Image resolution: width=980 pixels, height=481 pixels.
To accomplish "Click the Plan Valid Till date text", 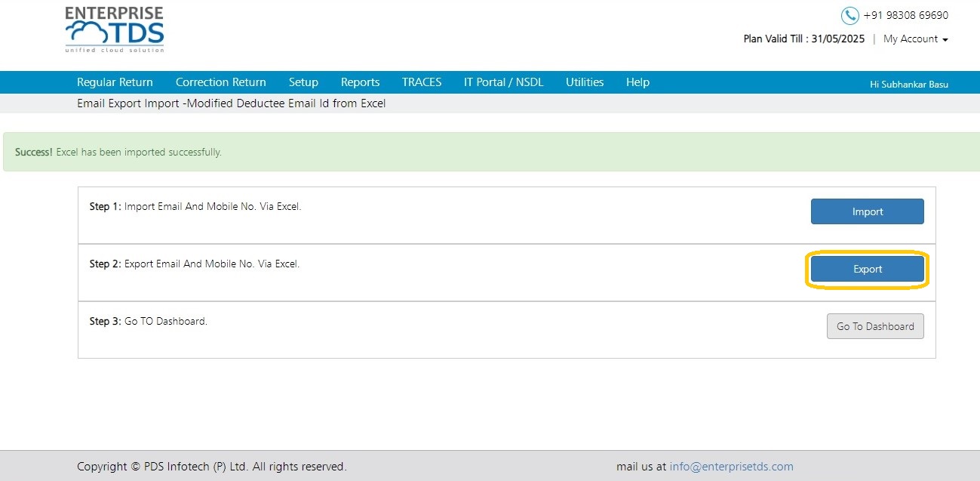I will [x=804, y=39].
